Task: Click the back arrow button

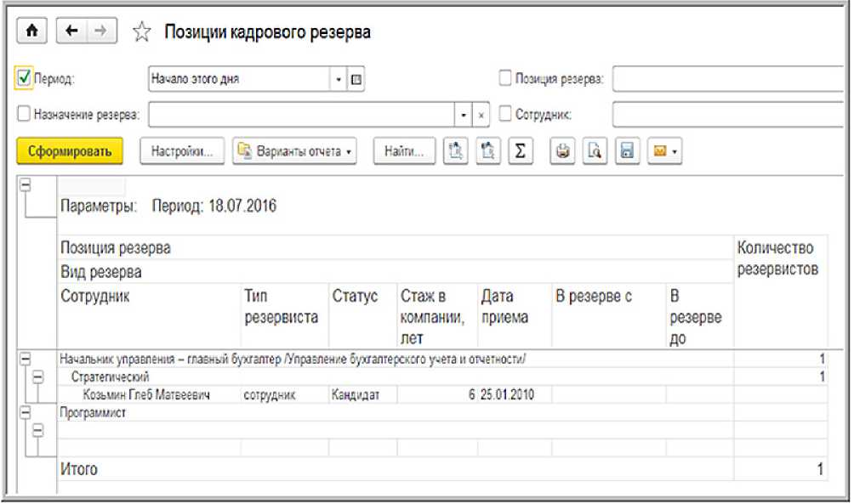Action: coord(71,31)
